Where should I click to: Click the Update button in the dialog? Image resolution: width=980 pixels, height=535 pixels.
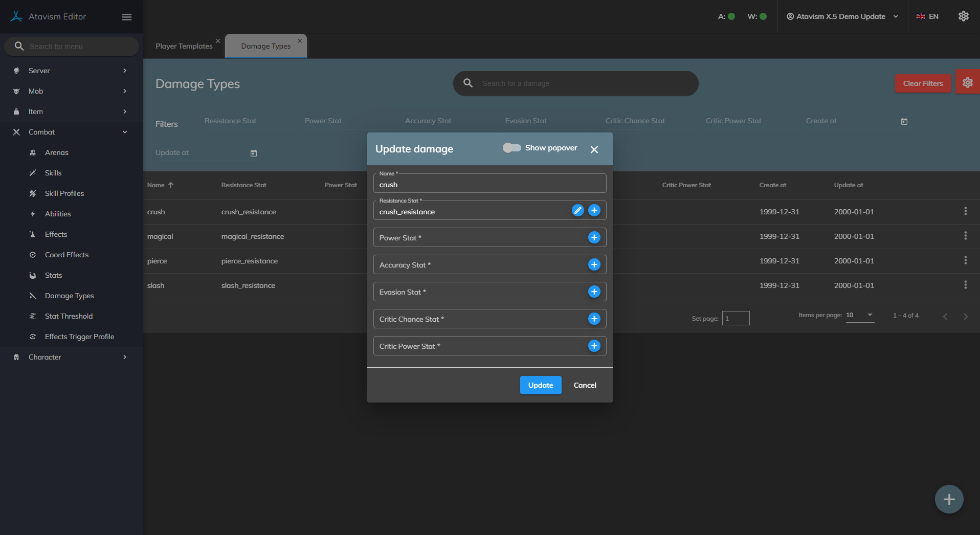[540, 385]
